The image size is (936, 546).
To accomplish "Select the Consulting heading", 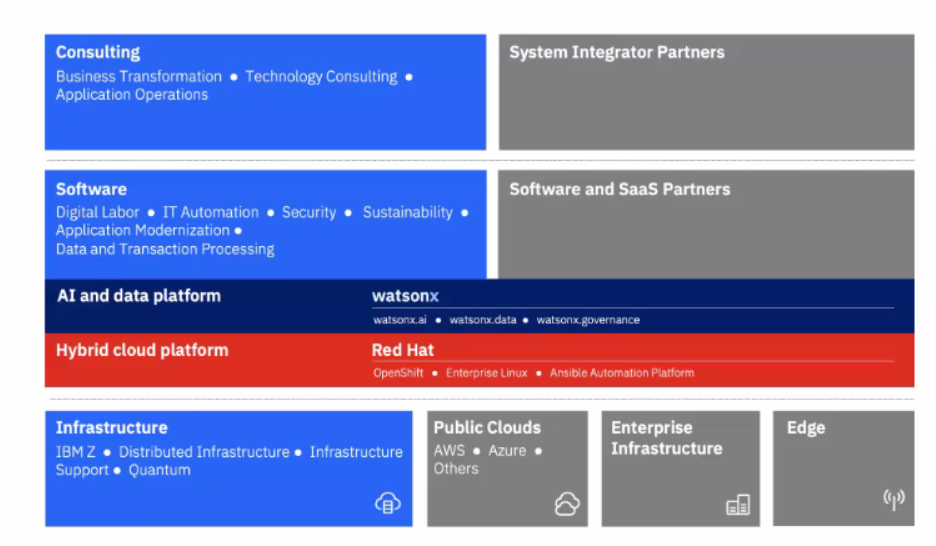I will (x=98, y=52).
